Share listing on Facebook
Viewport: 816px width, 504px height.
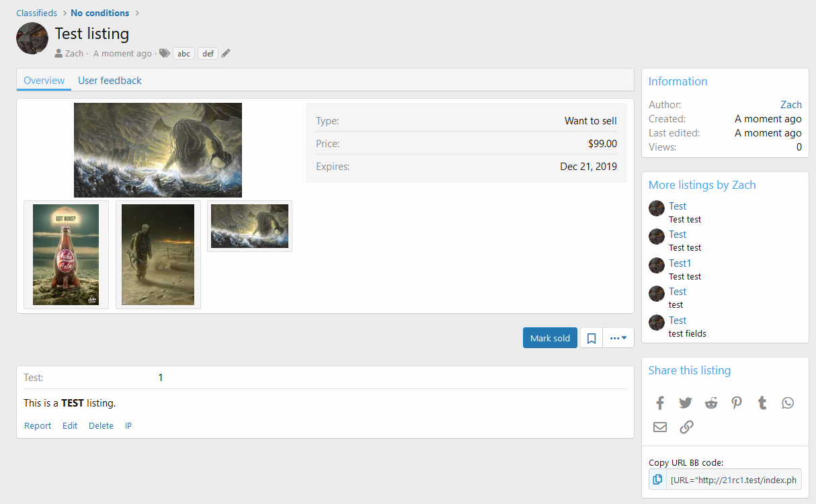[660, 403]
